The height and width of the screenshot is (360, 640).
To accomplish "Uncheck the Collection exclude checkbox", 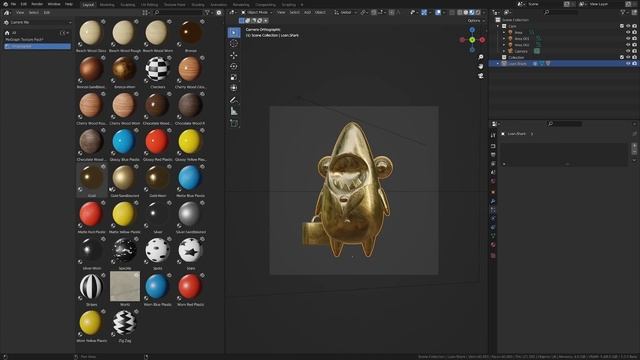I will [x=622, y=58].
